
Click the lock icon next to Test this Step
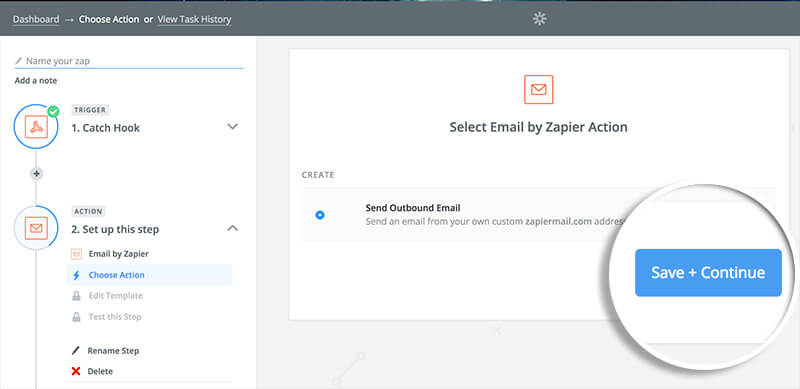pyautogui.click(x=76, y=317)
